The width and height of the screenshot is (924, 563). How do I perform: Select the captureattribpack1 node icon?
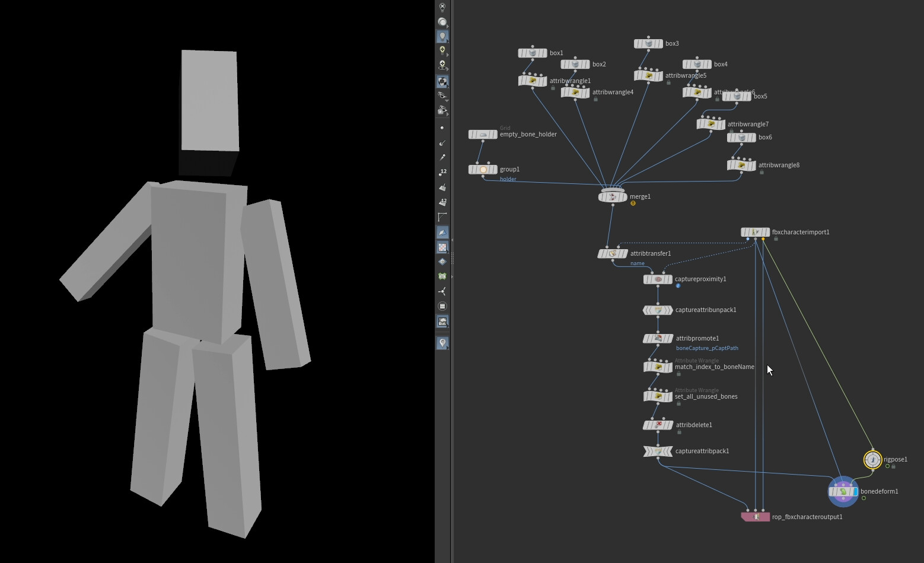[x=658, y=451]
